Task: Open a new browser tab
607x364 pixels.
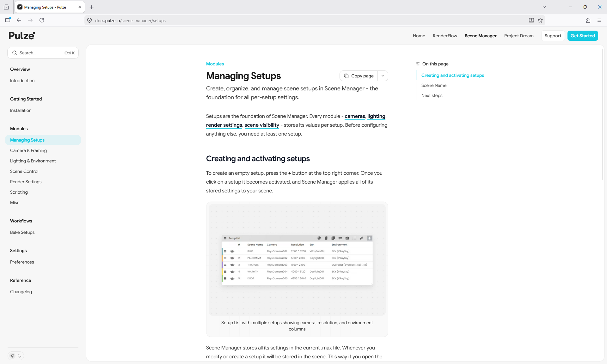Action: pos(92,7)
